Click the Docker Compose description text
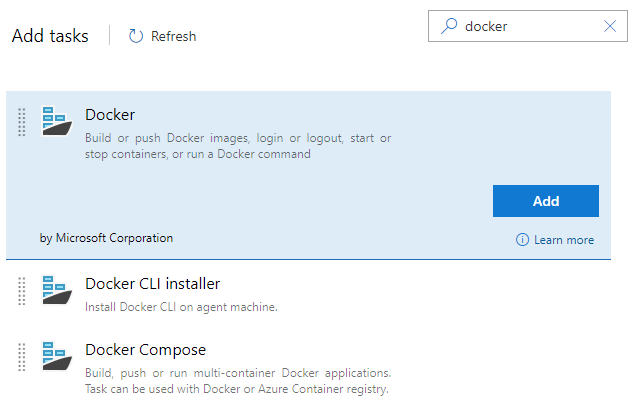632x418 pixels. (x=236, y=380)
